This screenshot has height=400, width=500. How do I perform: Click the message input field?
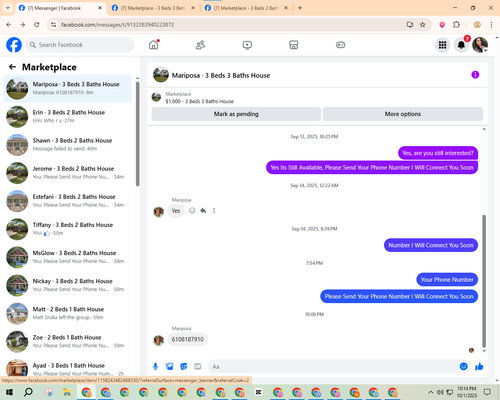click(333, 367)
